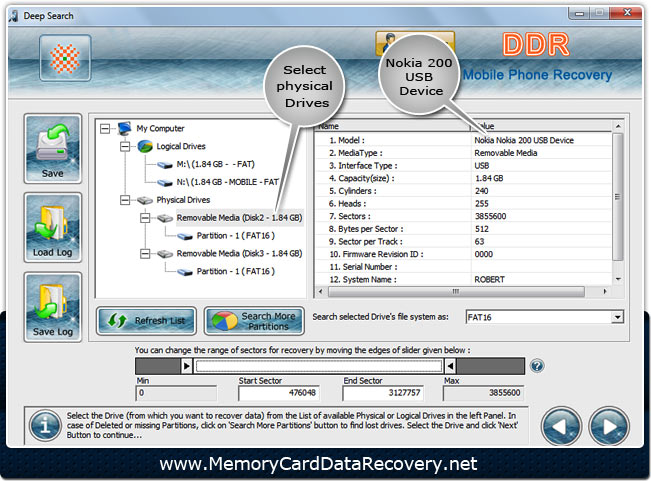
Task: Click the 'ROBERT' system name value
Action: point(489,280)
